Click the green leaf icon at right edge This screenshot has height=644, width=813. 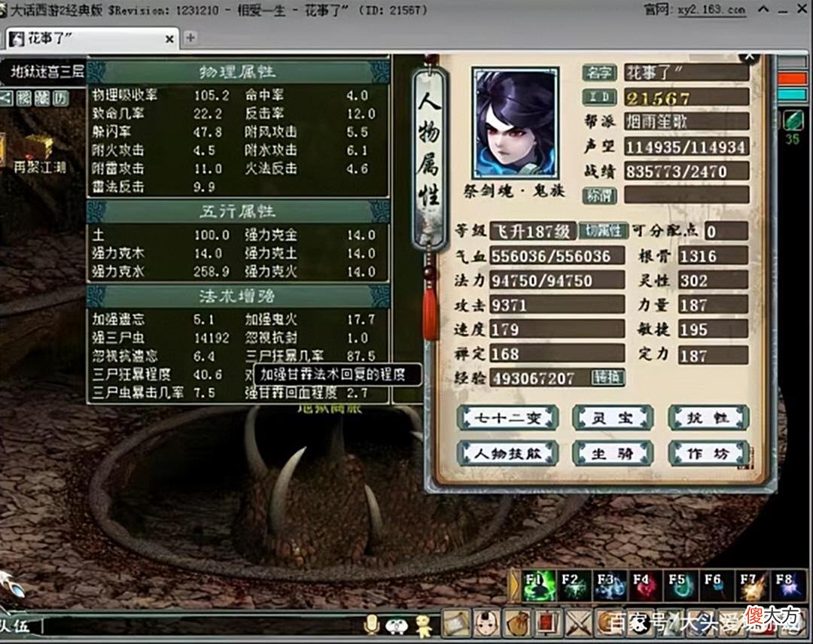[x=793, y=121]
